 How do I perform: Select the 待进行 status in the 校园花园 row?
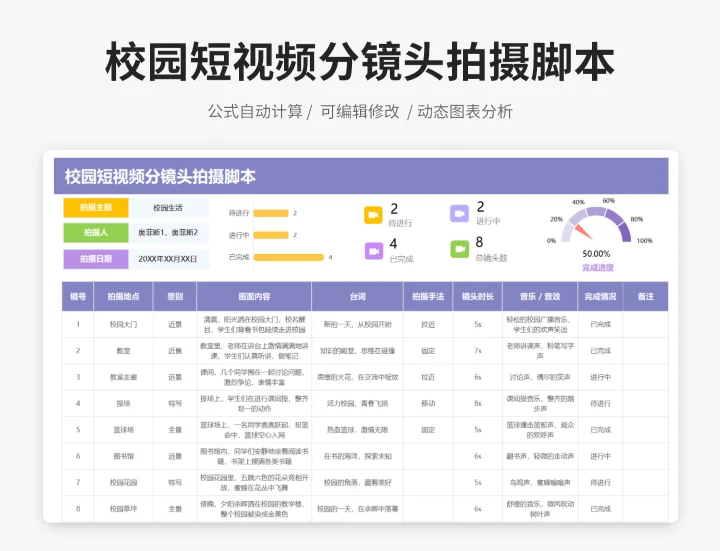tap(600, 482)
